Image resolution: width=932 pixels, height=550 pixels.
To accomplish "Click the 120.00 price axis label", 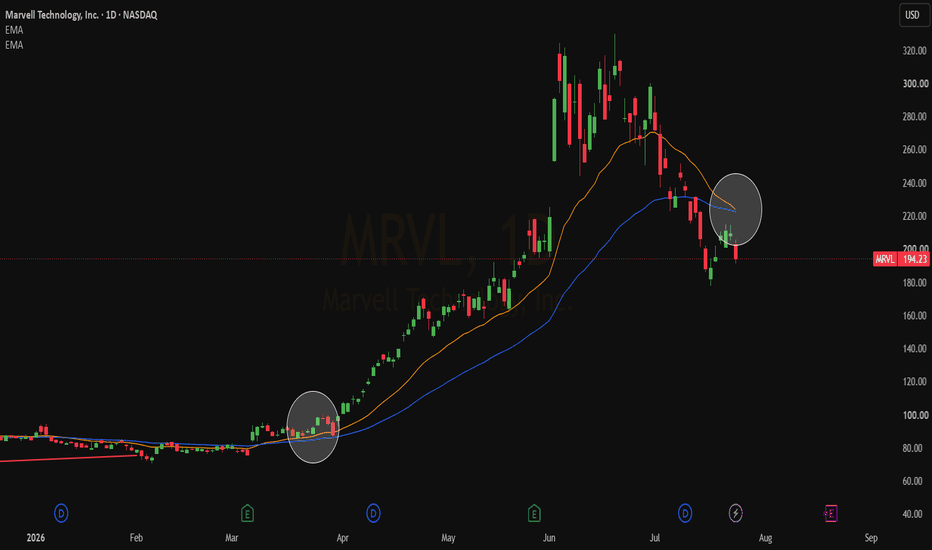I will pos(915,382).
